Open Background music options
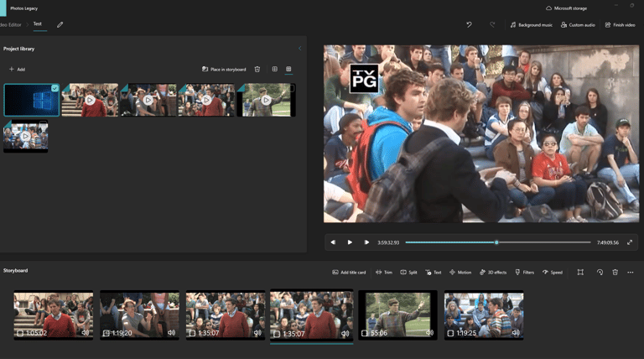 click(531, 25)
